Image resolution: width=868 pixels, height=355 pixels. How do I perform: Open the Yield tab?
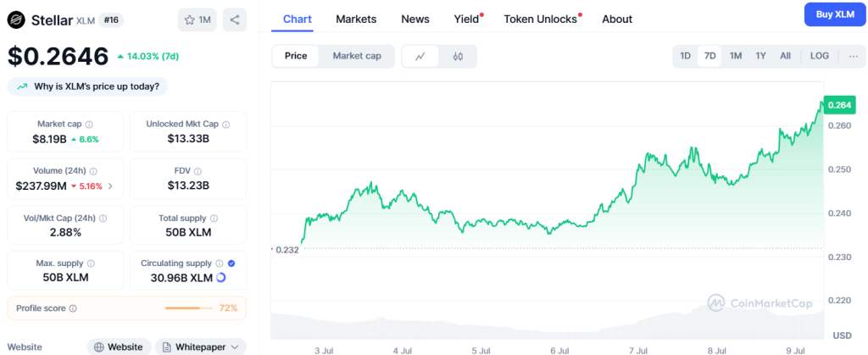click(x=467, y=19)
